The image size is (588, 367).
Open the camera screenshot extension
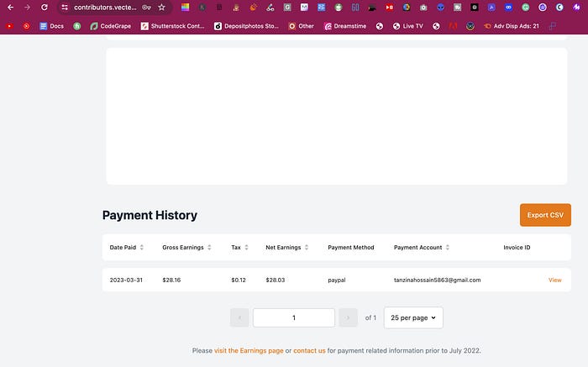[423, 7]
